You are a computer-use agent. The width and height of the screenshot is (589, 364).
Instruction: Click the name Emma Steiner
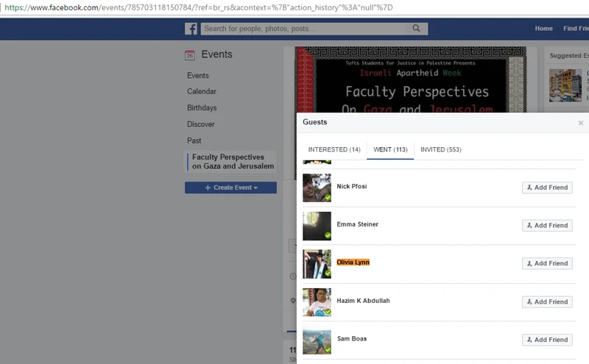point(358,224)
